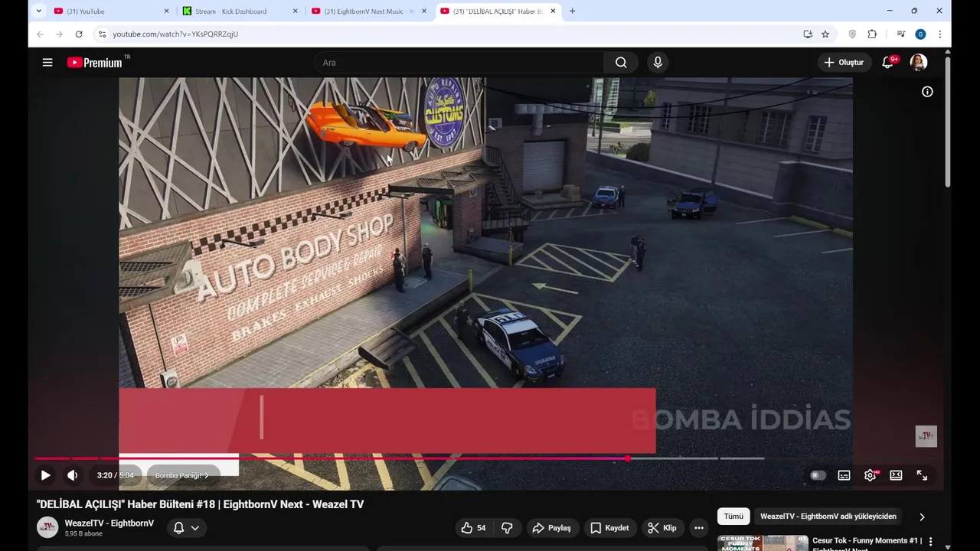Play the video
The width and height of the screenshot is (980, 551).
pos(45,475)
